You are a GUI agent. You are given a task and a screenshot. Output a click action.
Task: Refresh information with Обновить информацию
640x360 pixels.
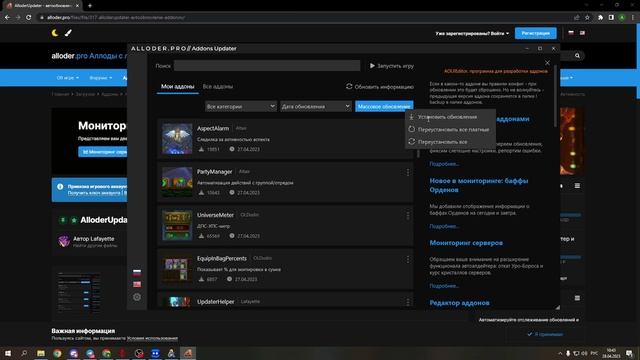tap(380, 87)
